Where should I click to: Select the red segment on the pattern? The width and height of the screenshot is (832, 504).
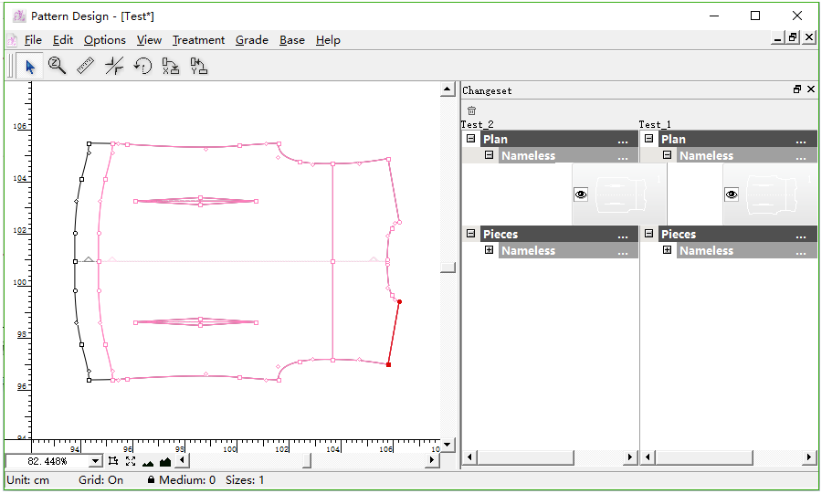[394, 333]
